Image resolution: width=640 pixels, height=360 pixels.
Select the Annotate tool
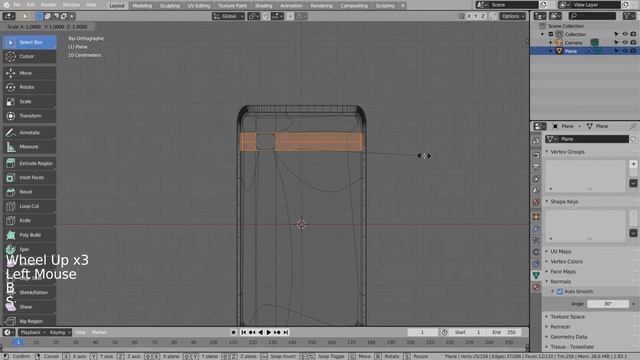click(x=29, y=132)
